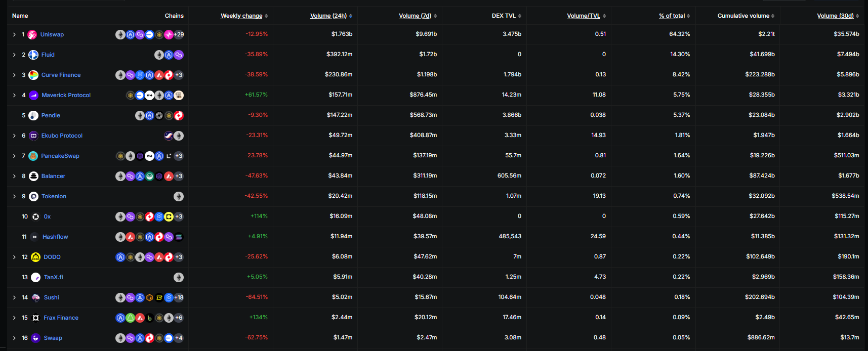868x351 pixels.
Task: Expand the Maverick Protocol row chevron
Action: click(x=14, y=95)
